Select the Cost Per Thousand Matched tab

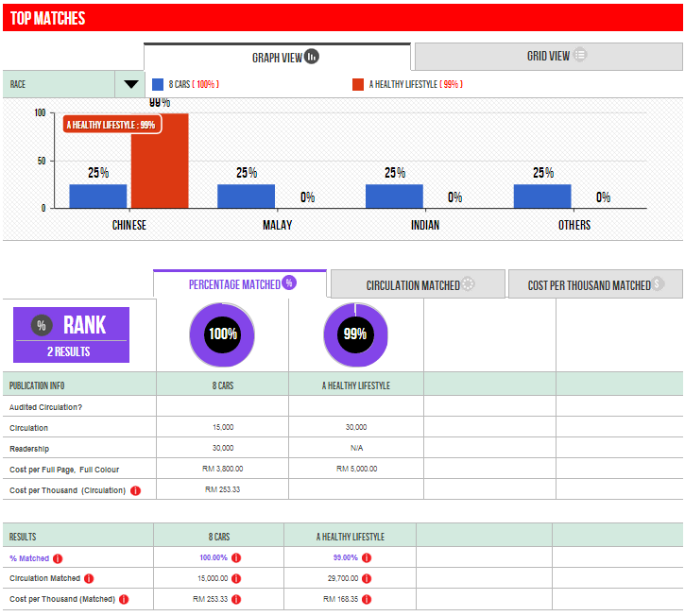click(595, 284)
